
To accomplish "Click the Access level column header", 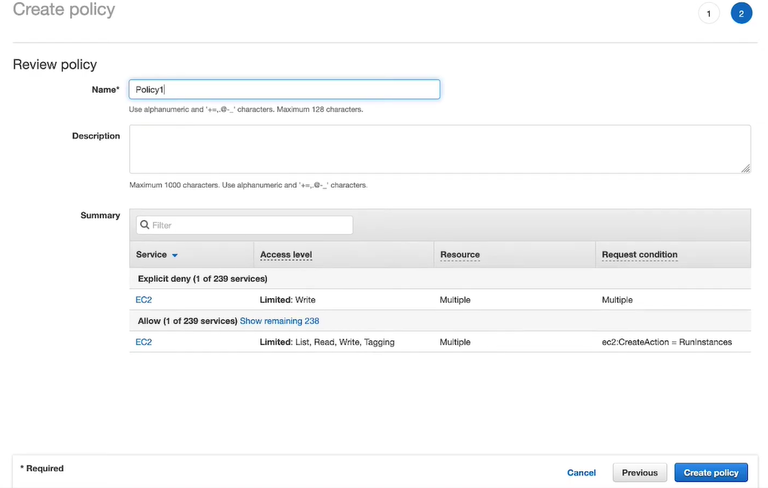I will [286, 255].
